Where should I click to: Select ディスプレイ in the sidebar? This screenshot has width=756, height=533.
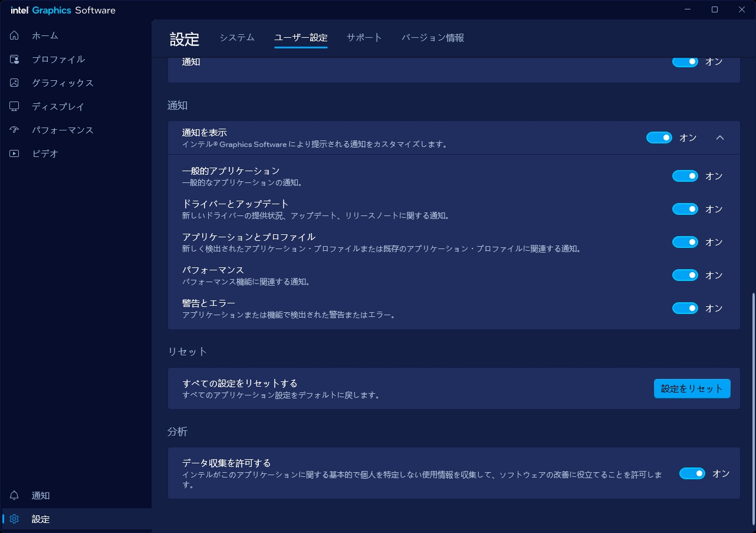tap(75, 106)
